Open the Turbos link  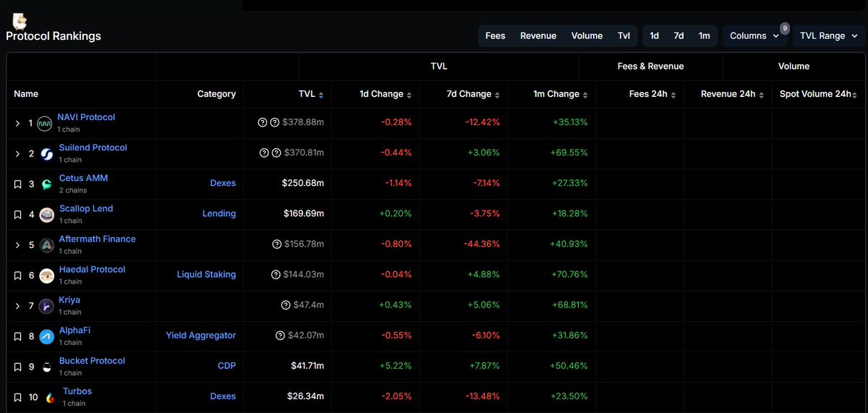pos(77,391)
